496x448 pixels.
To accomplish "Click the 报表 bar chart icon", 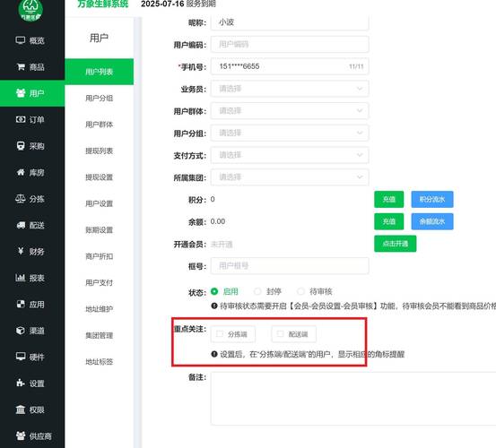I will pos(21,278).
